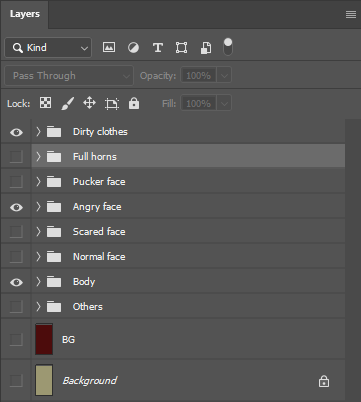Click the Opacity percentage field

(199, 76)
